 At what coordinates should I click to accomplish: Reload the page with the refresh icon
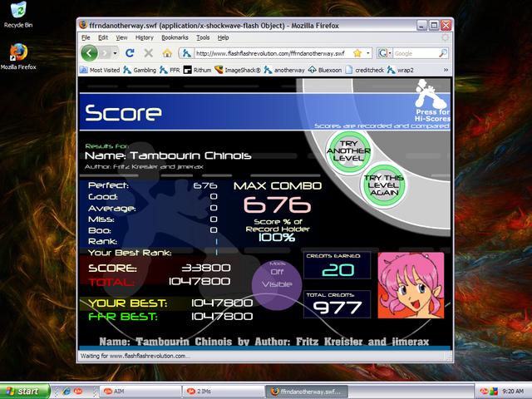tap(130, 53)
